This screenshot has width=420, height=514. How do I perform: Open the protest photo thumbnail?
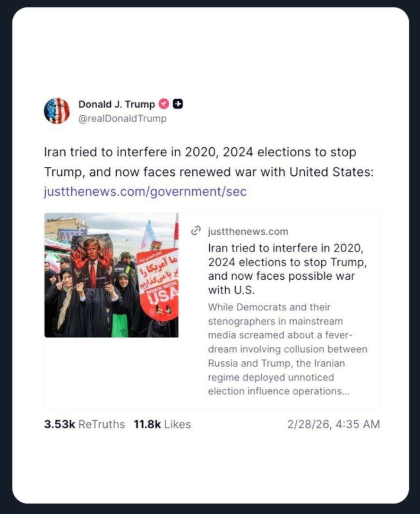111,274
